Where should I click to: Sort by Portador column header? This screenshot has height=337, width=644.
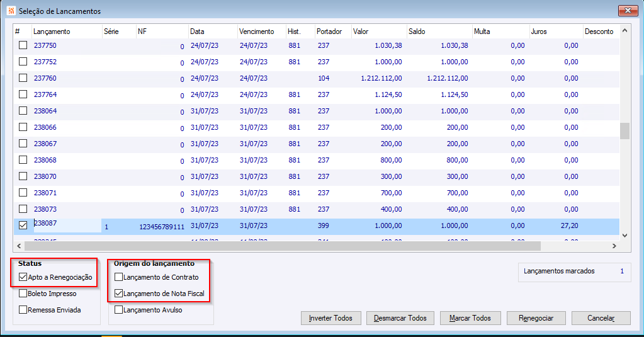tap(333, 31)
